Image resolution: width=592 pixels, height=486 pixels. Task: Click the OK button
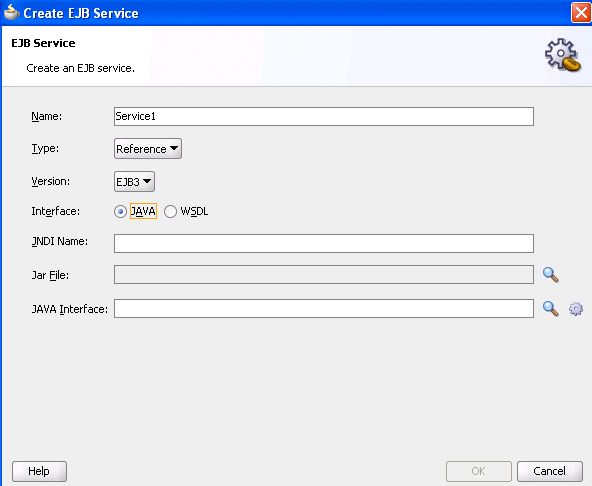click(x=478, y=471)
